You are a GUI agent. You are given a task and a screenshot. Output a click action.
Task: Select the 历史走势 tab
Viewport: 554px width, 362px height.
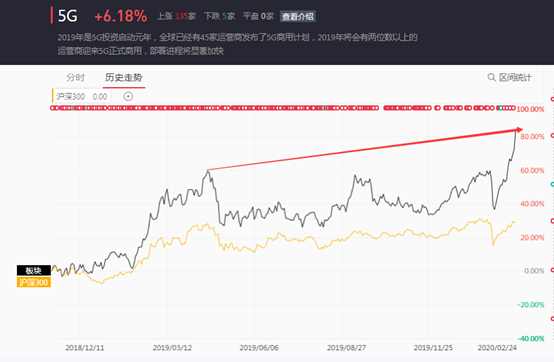click(x=124, y=77)
